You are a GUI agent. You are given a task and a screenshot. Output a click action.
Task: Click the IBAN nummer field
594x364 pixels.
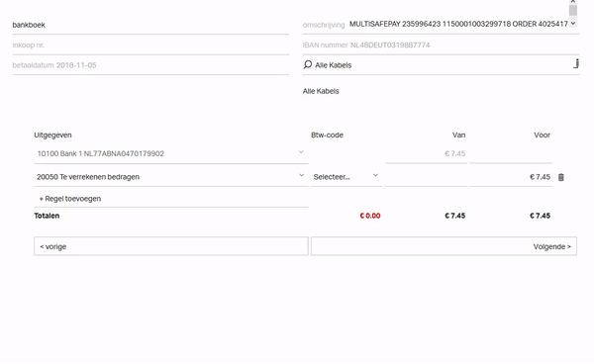coord(441,45)
